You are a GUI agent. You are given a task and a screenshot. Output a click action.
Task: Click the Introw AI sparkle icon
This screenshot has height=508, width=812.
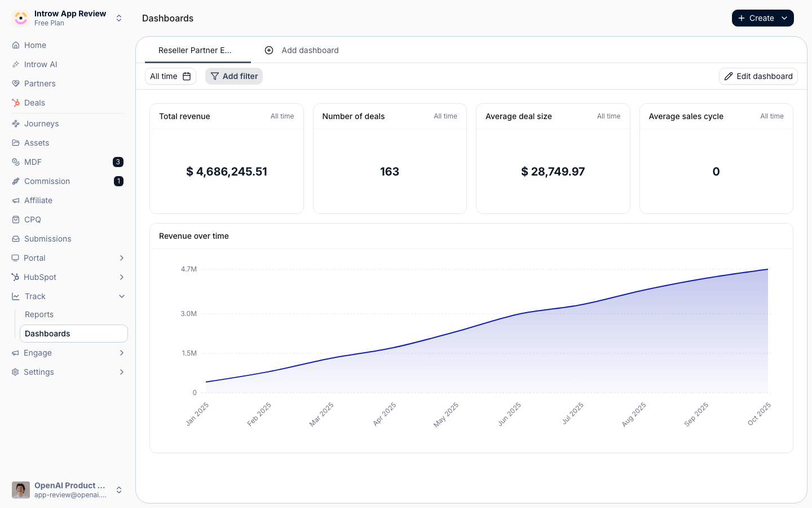click(16, 64)
